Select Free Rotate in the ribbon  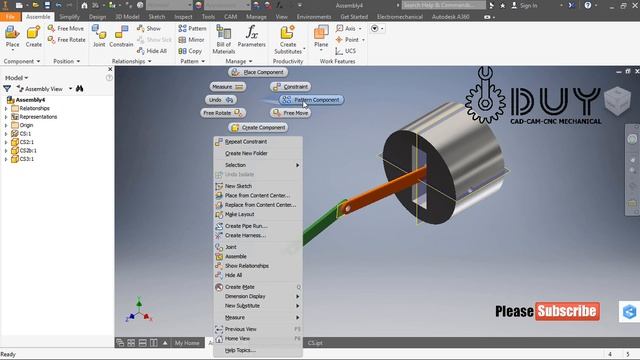[x=67, y=40]
